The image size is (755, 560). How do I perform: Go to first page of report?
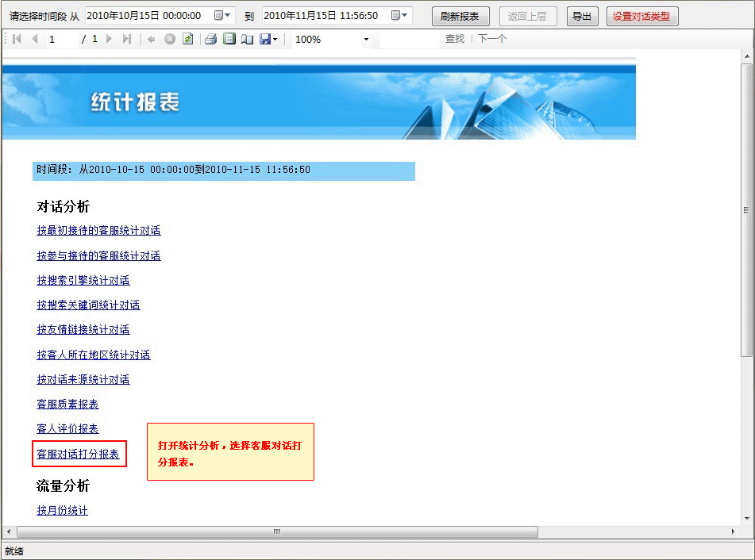click(17, 39)
